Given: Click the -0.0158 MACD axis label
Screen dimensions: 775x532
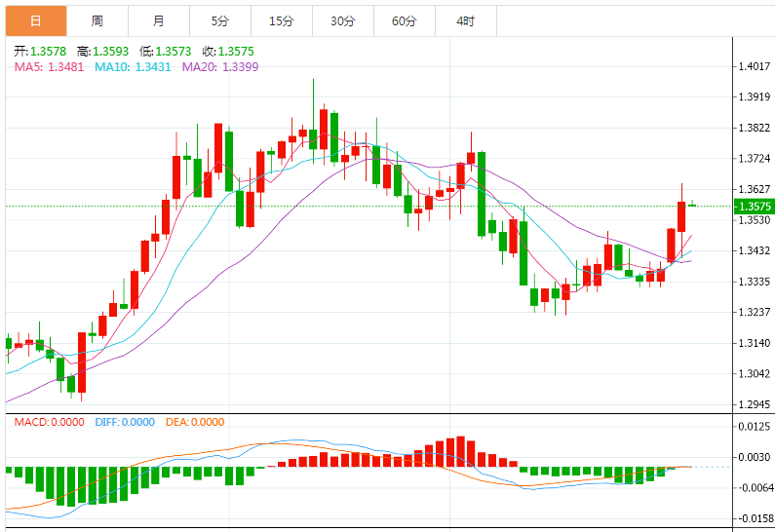Looking at the screenshot, I should pyautogui.click(x=756, y=518).
